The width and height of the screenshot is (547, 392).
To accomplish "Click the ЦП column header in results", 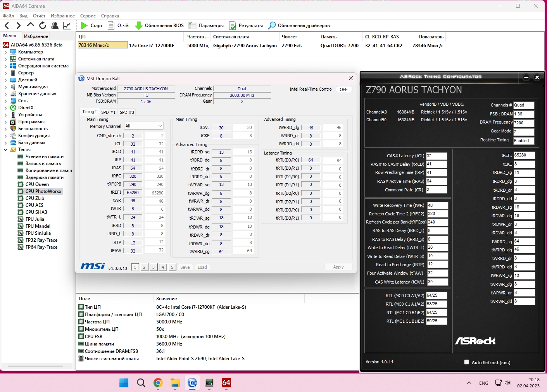I will [x=130, y=37].
